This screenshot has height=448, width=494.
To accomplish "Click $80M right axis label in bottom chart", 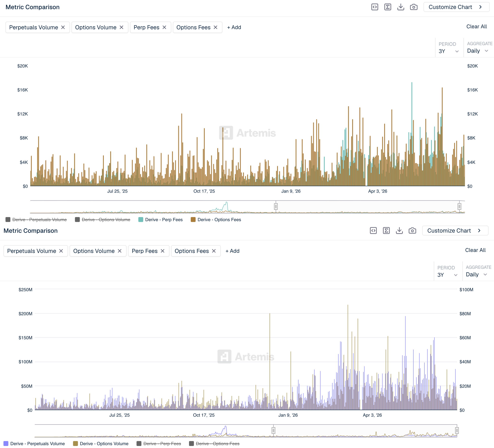I will tap(465, 313).
